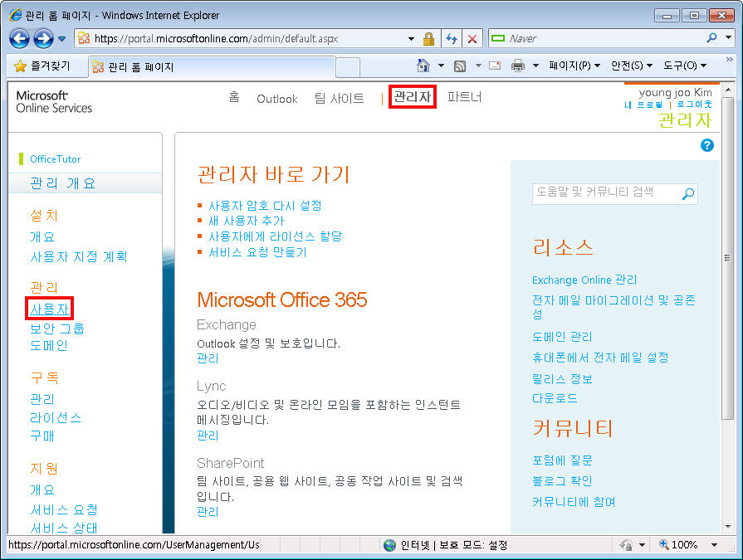Screen dimensions: 743x560
Task: Click the 로그아웃 link
Action: click(x=694, y=105)
